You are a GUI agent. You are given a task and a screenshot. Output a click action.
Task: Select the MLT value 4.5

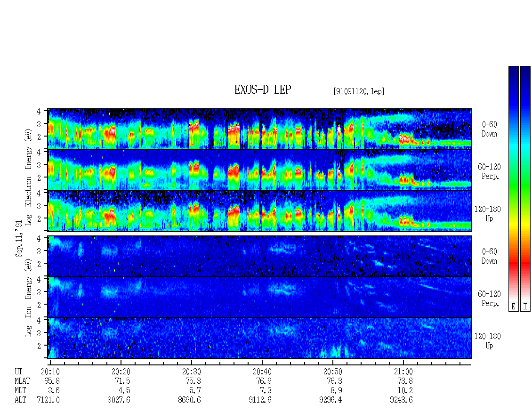coord(124,391)
